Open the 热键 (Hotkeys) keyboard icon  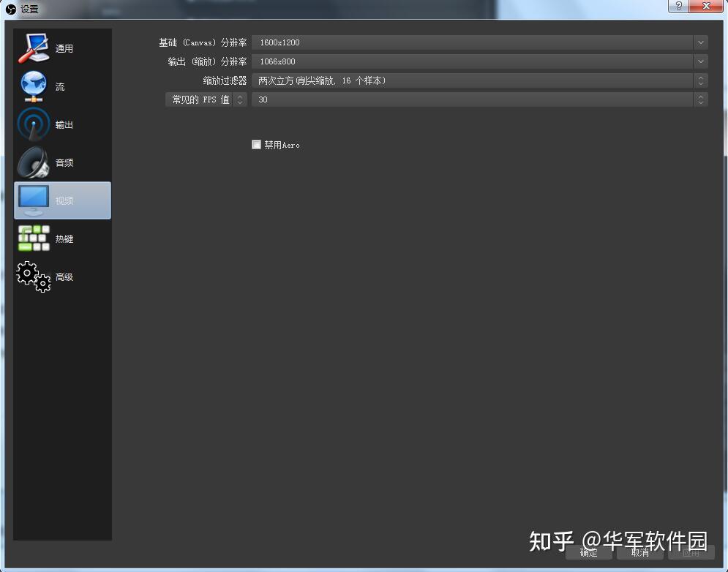click(34, 238)
